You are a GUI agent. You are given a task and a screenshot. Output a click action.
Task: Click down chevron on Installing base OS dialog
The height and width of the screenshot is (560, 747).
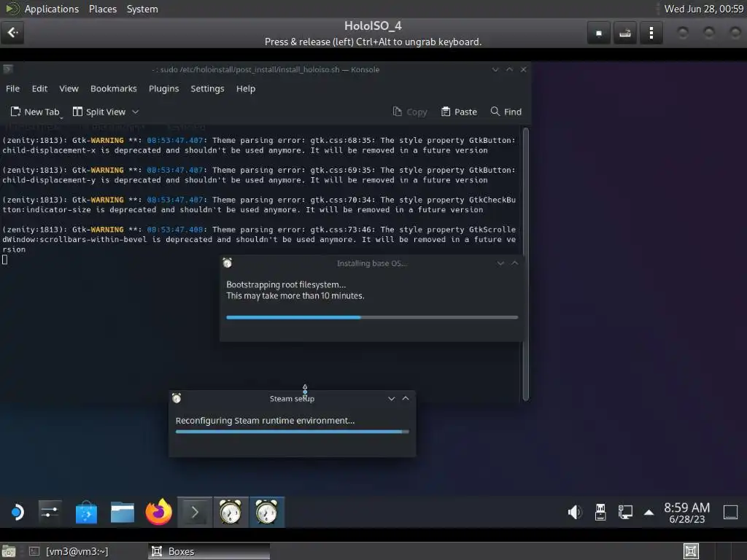point(500,263)
